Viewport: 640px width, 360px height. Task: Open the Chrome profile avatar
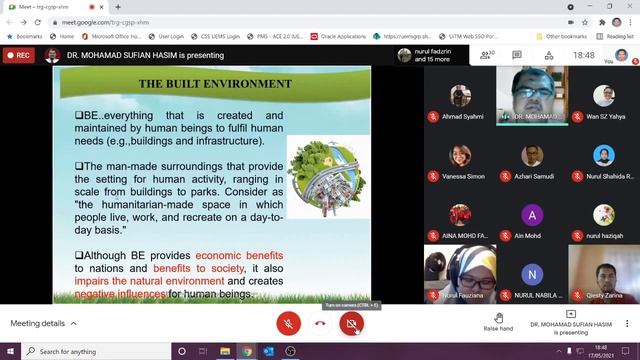point(616,22)
